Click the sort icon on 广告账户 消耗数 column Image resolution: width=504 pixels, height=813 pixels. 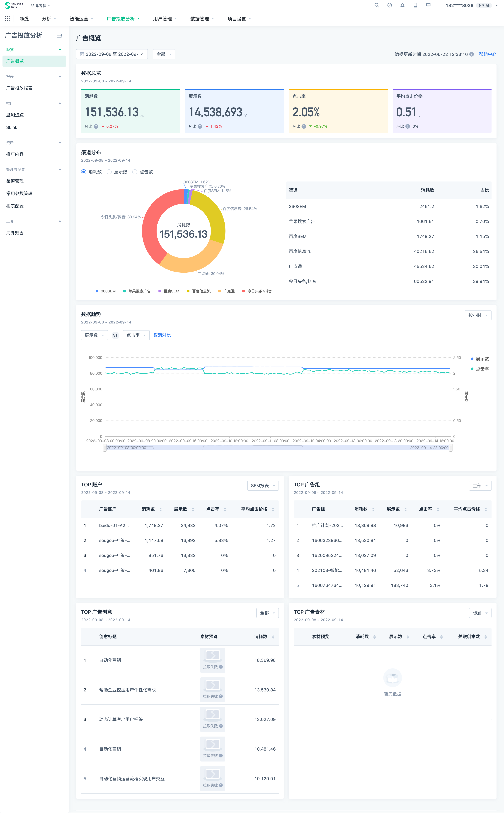coord(161,509)
